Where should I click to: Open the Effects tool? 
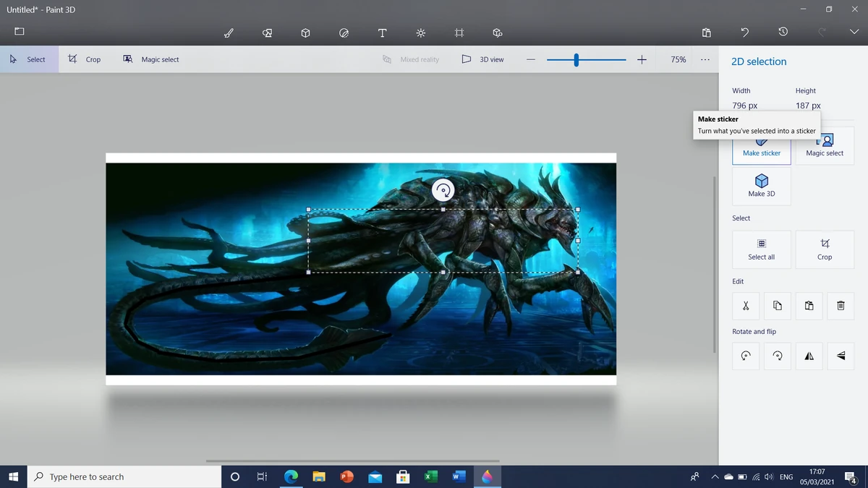pyautogui.click(x=420, y=33)
